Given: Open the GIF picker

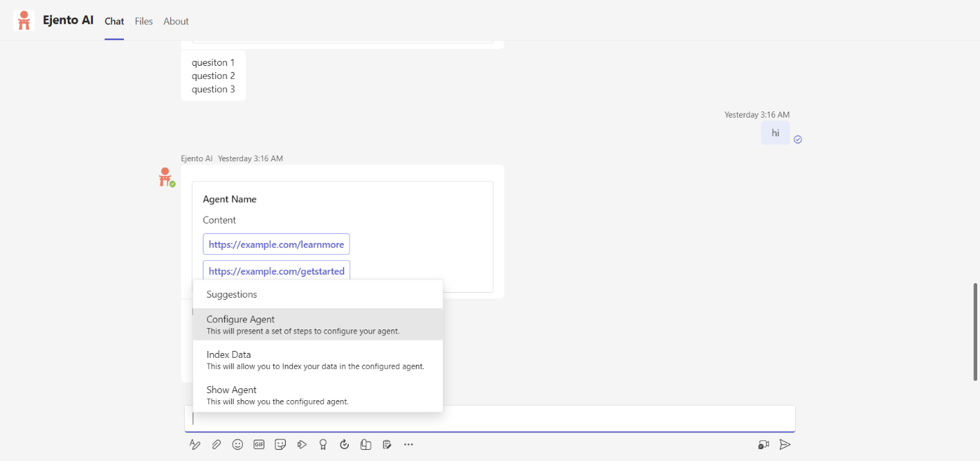Looking at the screenshot, I should coord(259,444).
